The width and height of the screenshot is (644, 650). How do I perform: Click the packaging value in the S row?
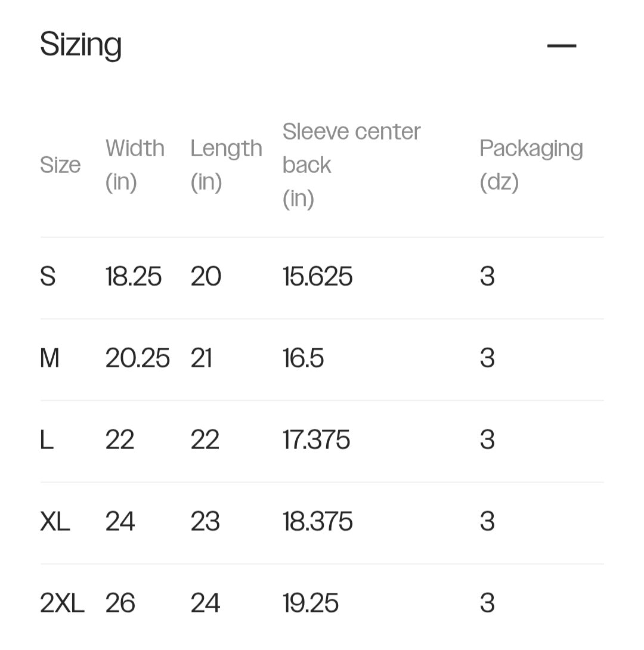(487, 277)
